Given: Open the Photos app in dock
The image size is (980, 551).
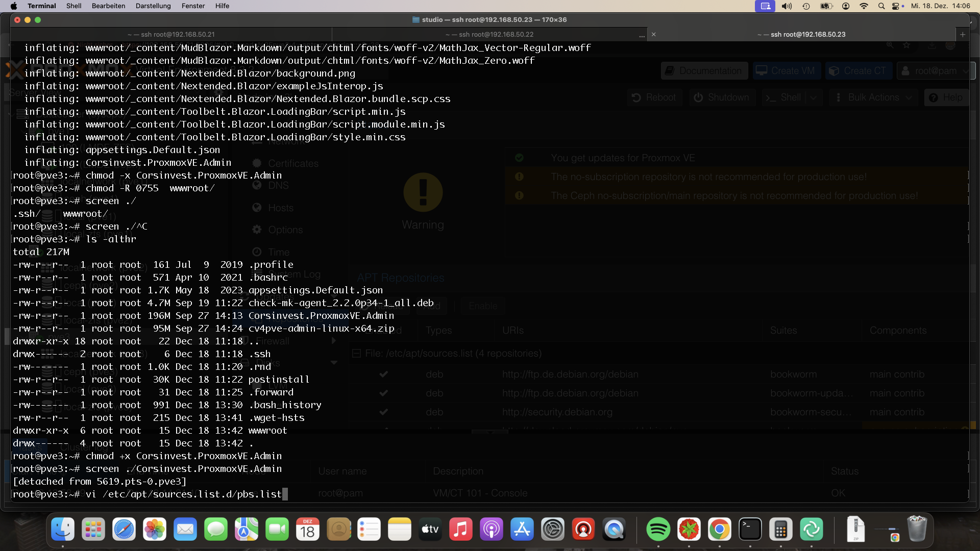Looking at the screenshot, I should (x=155, y=530).
